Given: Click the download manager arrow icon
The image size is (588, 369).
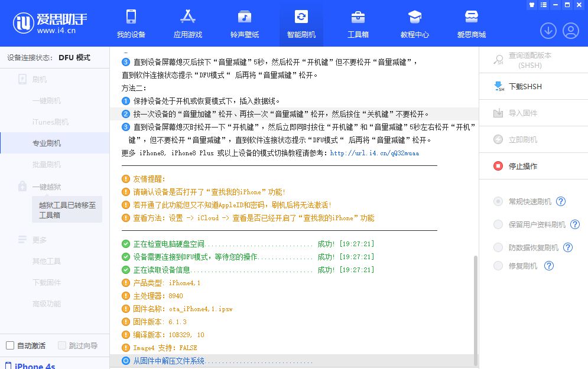Looking at the screenshot, I should [x=548, y=31].
